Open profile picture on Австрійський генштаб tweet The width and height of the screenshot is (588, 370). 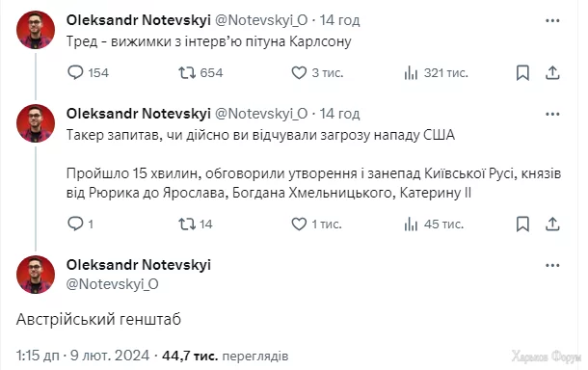click(x=36, y=275)
